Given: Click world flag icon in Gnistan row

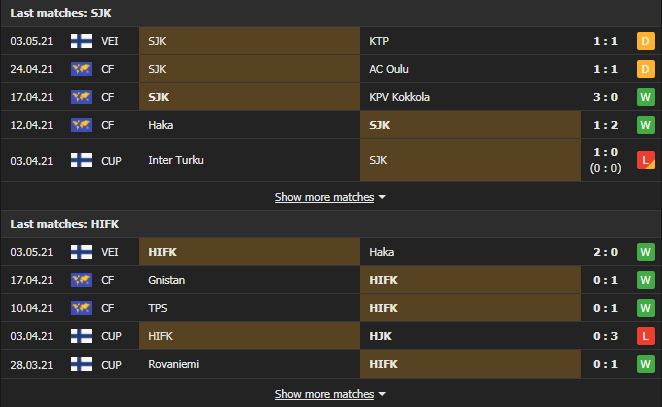Looking at the screenshot, I should click(x=81, y=280).
